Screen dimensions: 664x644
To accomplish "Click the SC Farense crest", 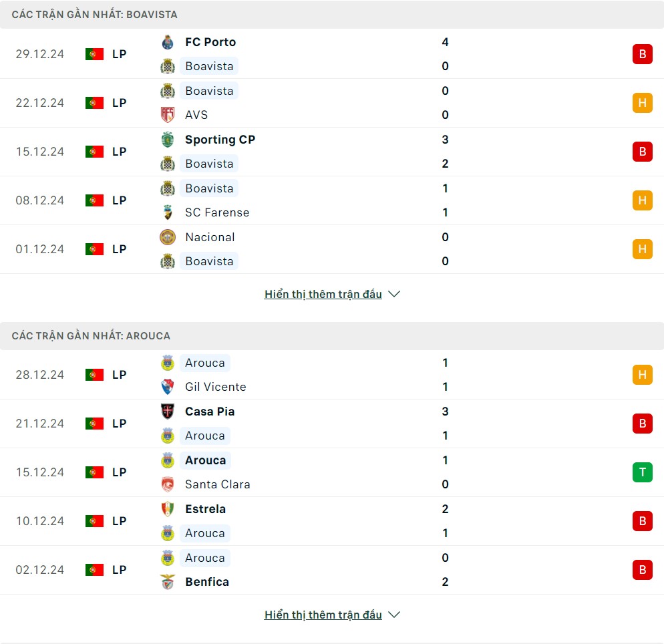I will (x=168, y=212).
